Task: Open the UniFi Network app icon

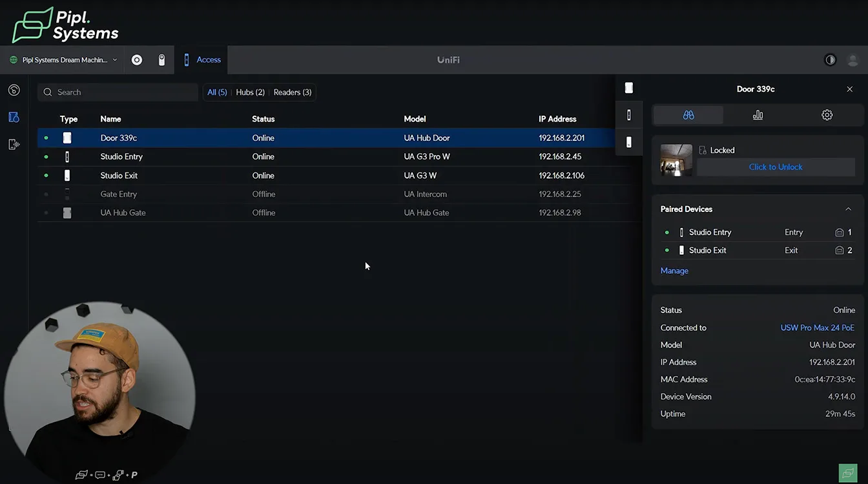Action: click(x=137, y=60)
